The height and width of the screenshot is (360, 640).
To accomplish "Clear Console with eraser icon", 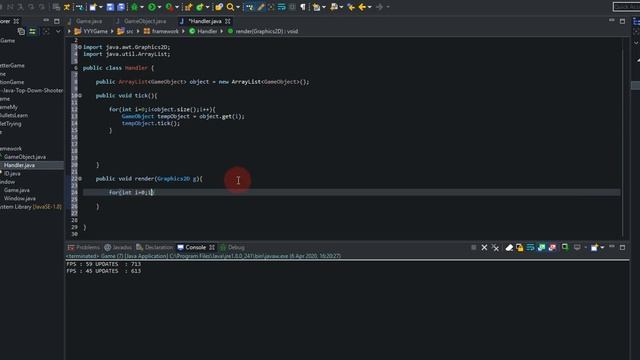I will point(509,247).
